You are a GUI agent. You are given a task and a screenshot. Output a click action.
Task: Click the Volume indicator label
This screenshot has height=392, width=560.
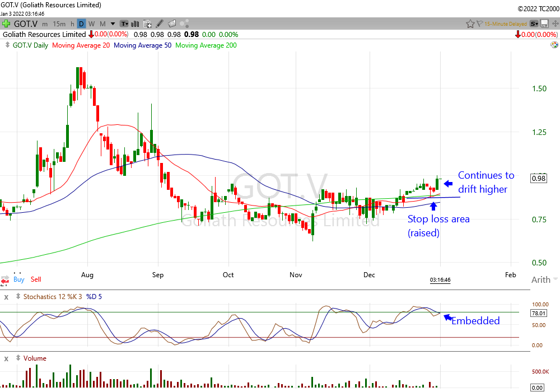click(35, 358)
